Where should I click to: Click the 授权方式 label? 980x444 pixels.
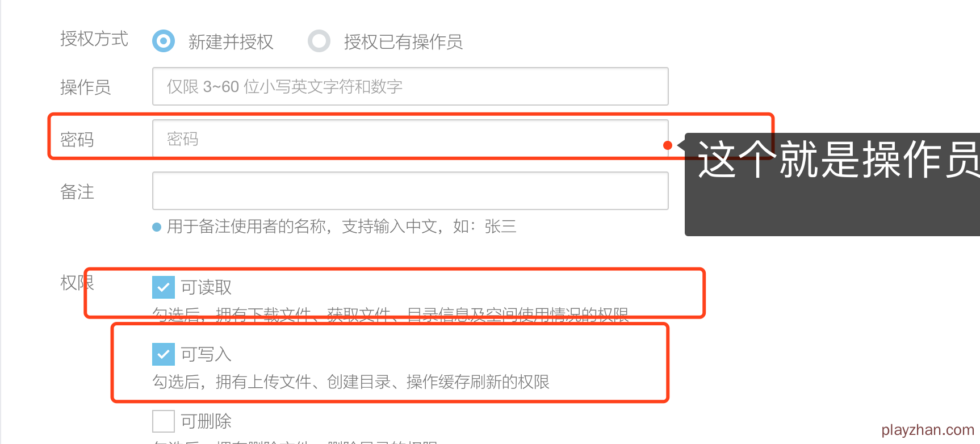click(94, 39)
